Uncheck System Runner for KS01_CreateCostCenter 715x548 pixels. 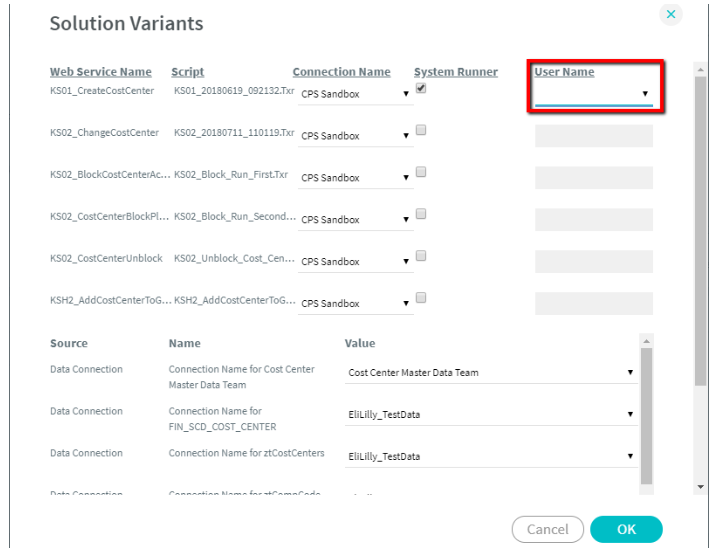[421, 88]
